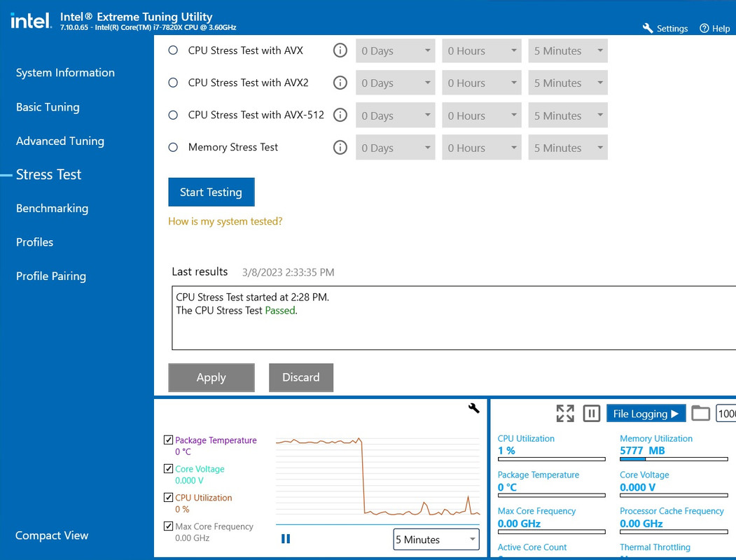Click the green 'Passed' result text
This screenshot has height=560, width=736.
click(x=280, y=310)
